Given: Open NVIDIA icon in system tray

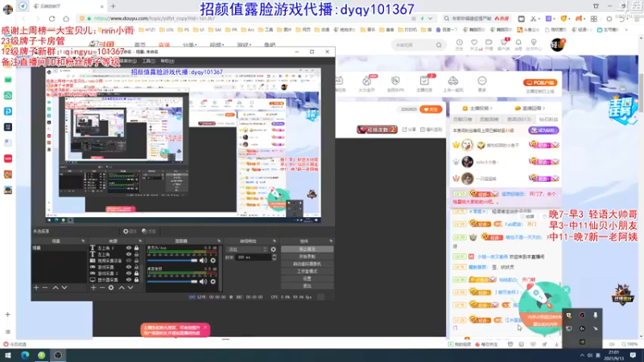Looking at the screenshot, I should click(582, 341).
